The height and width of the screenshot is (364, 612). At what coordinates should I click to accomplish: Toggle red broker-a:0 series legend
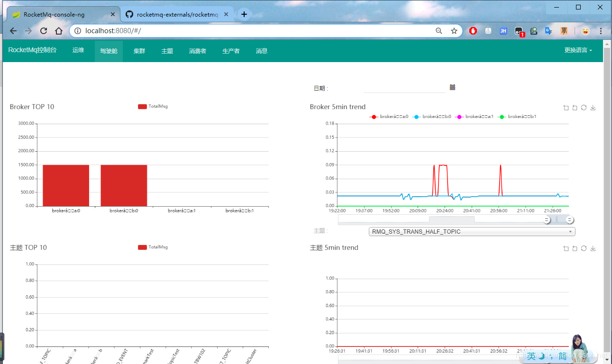(389, 117)
